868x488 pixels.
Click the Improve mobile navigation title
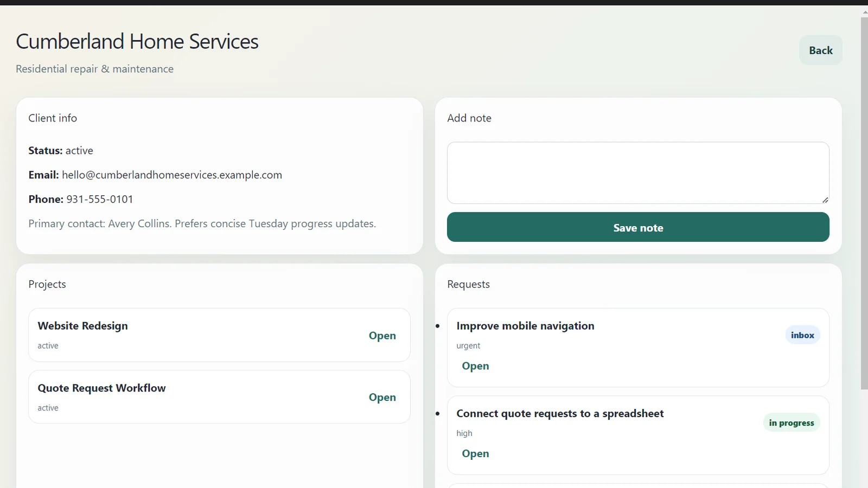pyautogui.click(x=525, y=326)
